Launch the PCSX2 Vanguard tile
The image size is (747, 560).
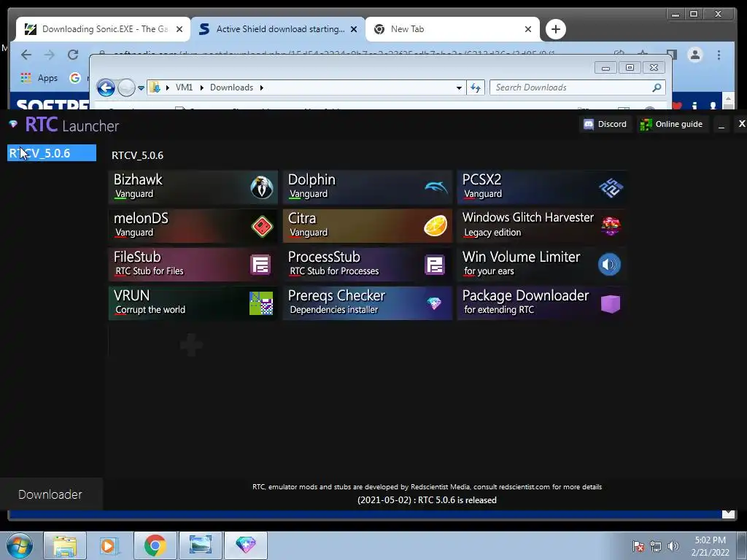[542, 187]
